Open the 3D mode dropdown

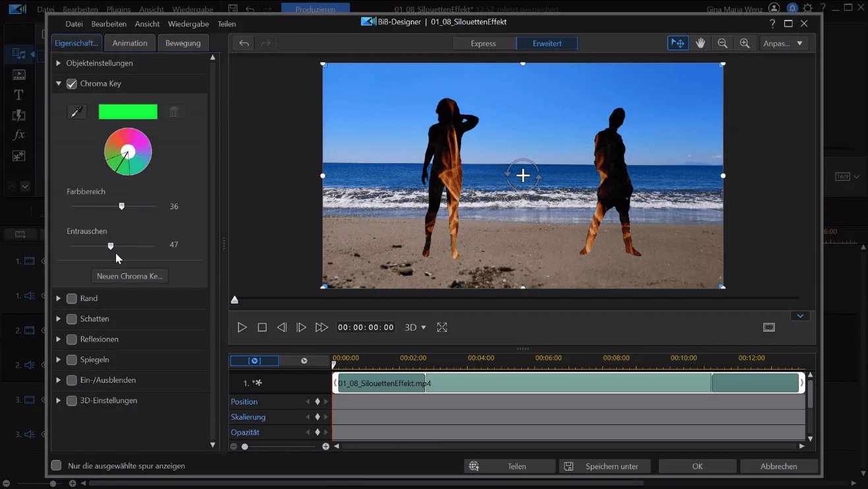(416, 327)
